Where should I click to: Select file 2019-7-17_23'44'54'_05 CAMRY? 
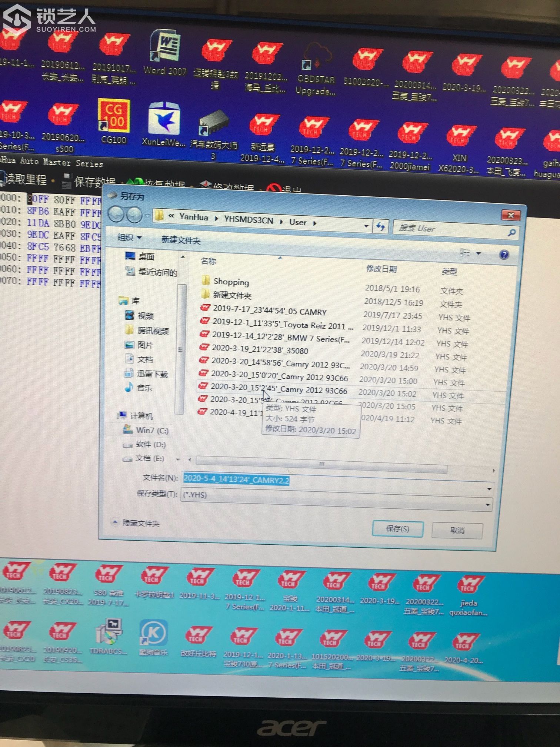(x=263, y=310)
